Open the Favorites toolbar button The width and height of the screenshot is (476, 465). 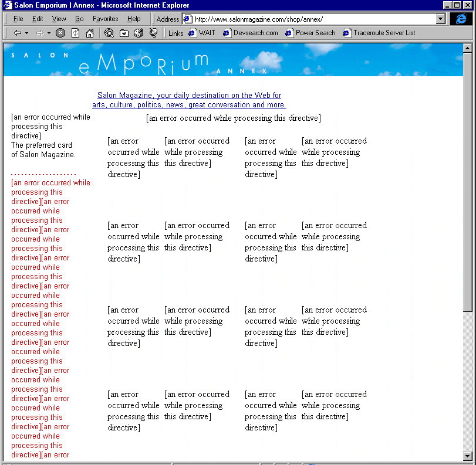click(x=124, y=33)
